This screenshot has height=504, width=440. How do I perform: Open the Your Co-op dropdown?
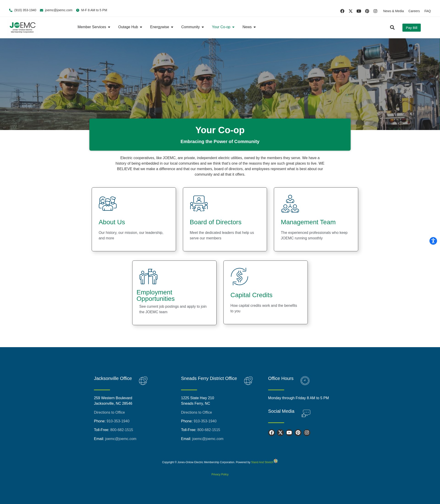click(223, 27)
